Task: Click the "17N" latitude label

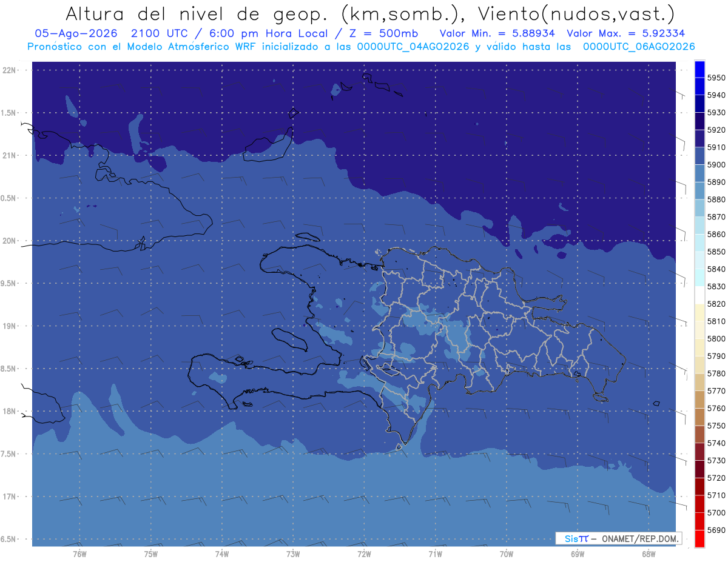Action: [10, 497]
